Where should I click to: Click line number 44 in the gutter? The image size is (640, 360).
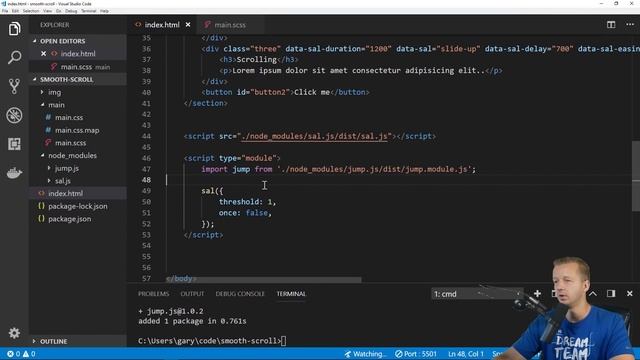coord(146,136)
